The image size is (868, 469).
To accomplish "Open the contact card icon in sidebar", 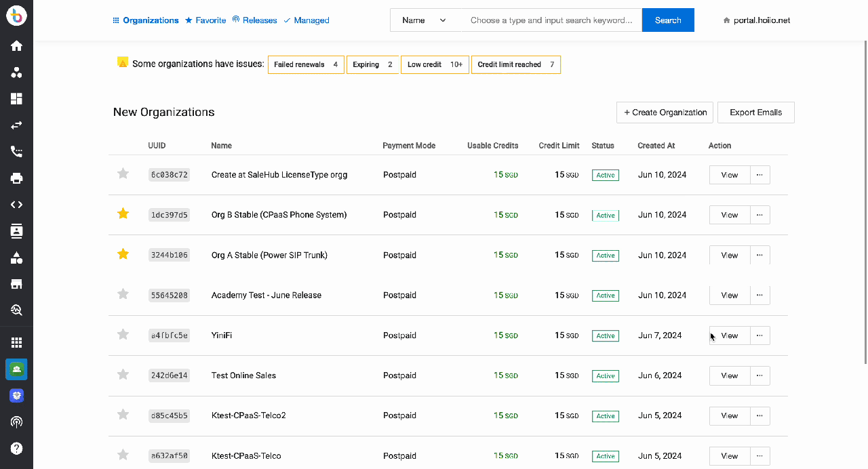I will 16,231.
